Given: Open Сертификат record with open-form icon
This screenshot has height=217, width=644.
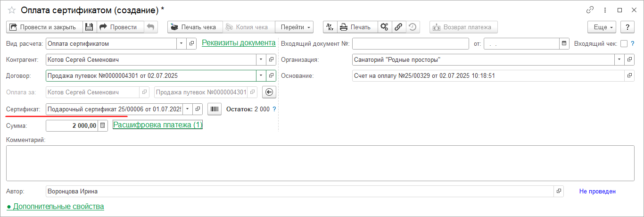Looking at the screenshot, I should tap(198, 109).
